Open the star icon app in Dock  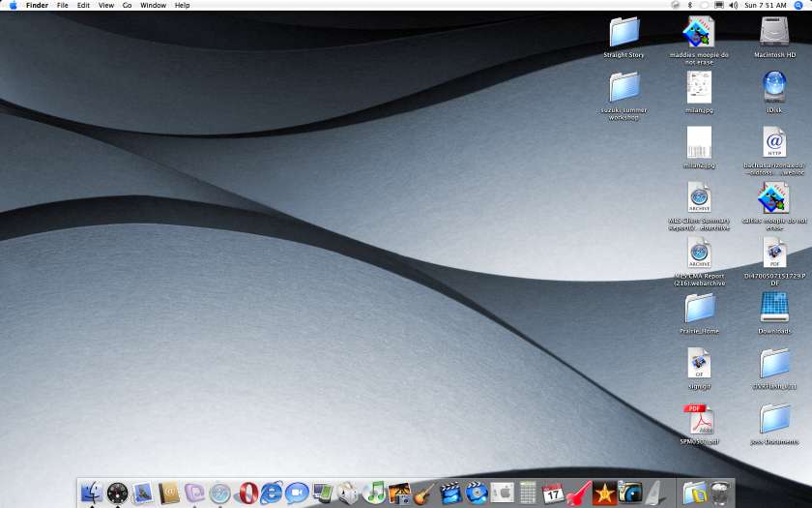point(604,493)
